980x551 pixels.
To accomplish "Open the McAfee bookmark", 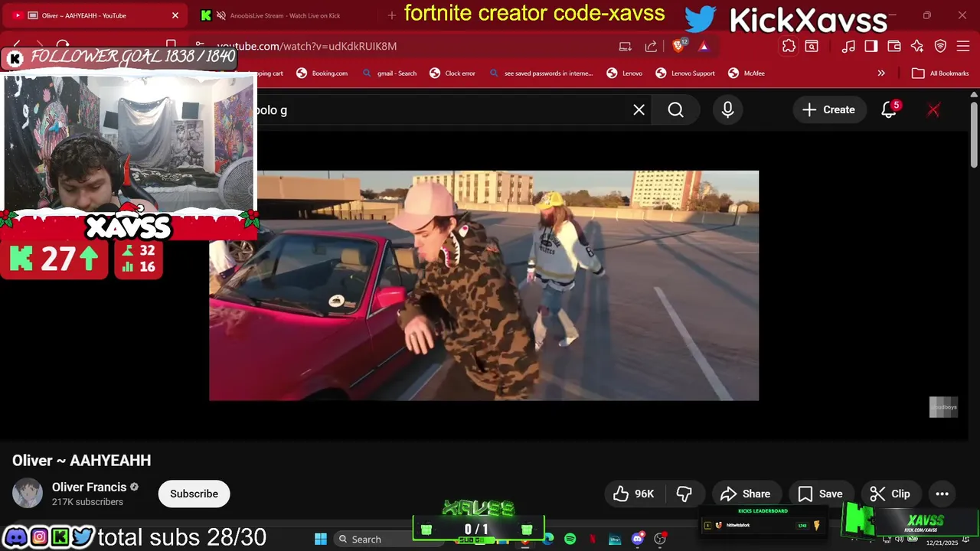I will click(x=746, y=73).
